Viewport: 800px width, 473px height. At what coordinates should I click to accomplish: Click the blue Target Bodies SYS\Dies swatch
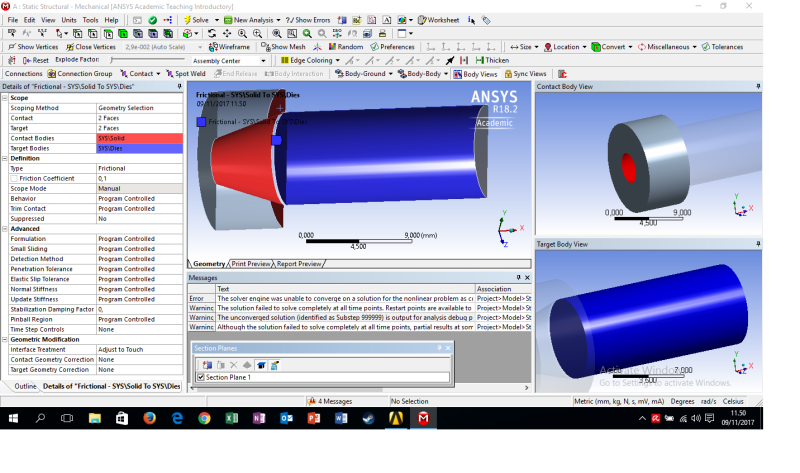point(139,148)
